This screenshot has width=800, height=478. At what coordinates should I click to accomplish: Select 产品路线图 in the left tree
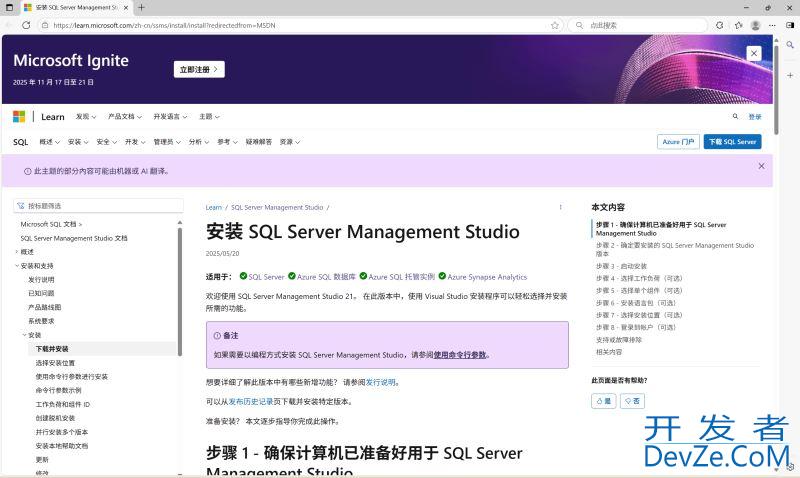coord(44,307)
